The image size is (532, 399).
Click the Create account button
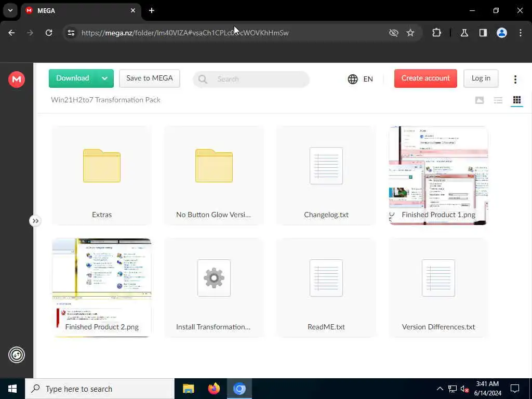coord(425,78)
